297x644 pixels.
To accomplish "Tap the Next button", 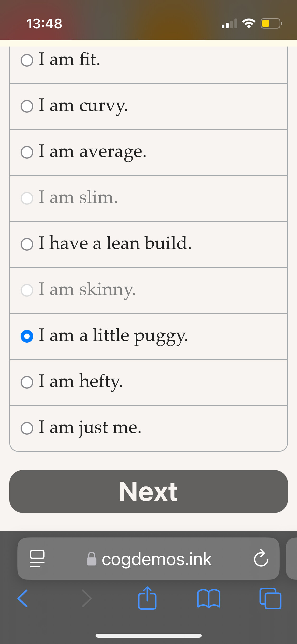I will pos(148,491).
